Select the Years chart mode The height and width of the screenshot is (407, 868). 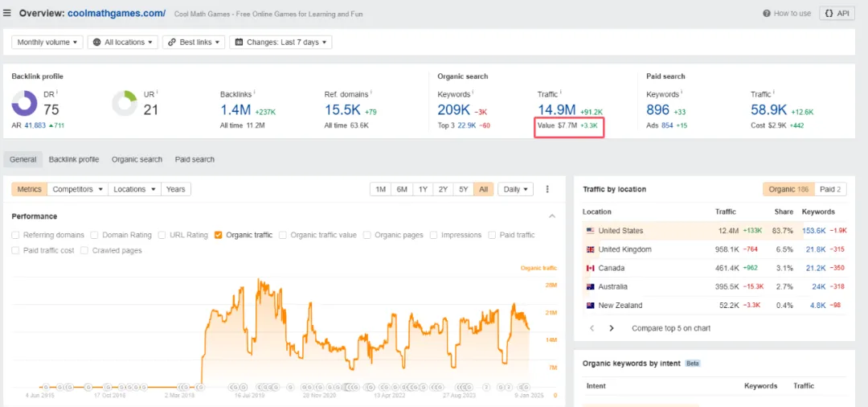[175, 189]
